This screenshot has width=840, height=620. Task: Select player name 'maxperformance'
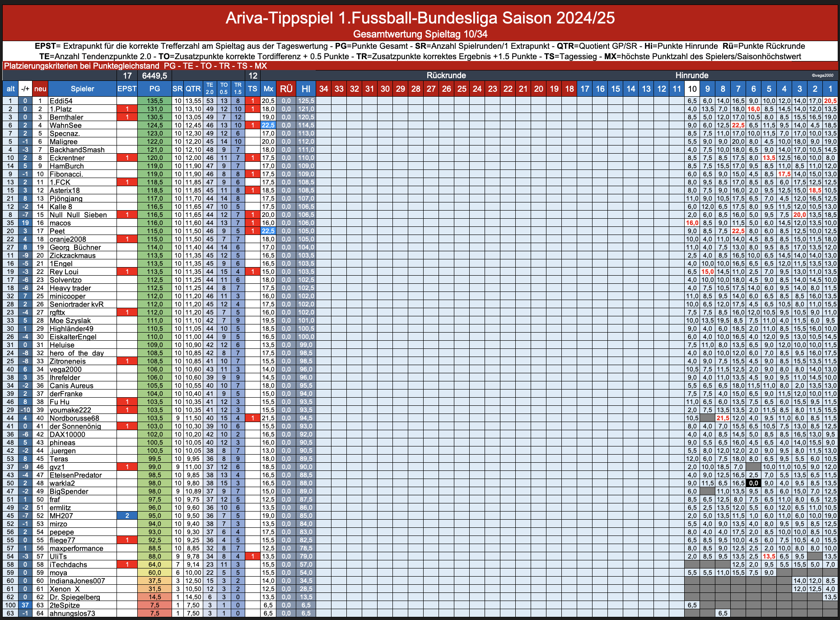click(76, 548)
